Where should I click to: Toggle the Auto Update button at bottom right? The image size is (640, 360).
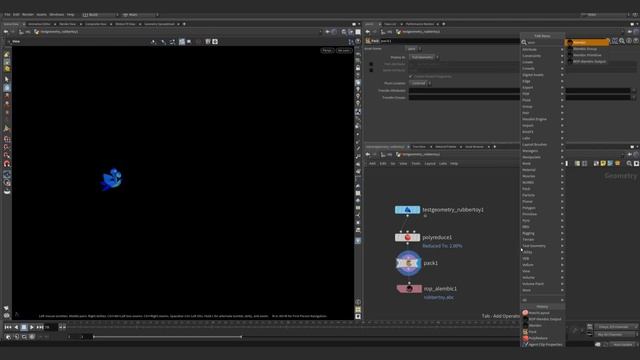pyautogui.click(x=622, y=344)
